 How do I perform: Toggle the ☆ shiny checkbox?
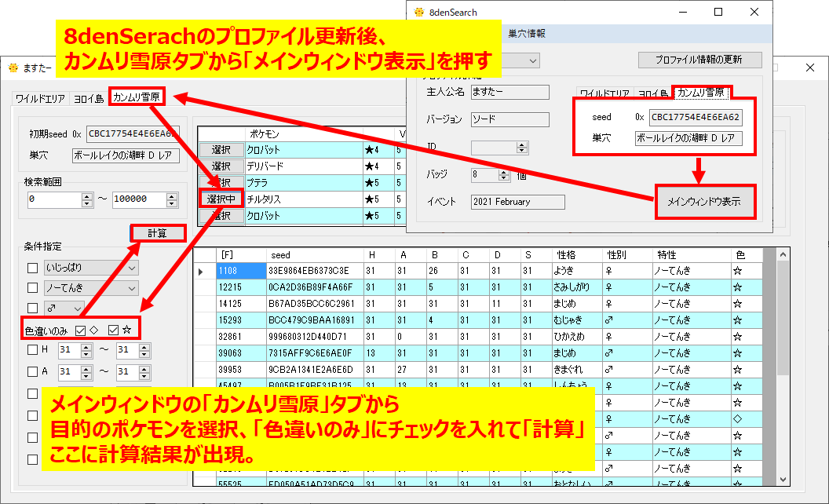click(x=113, y=331)
